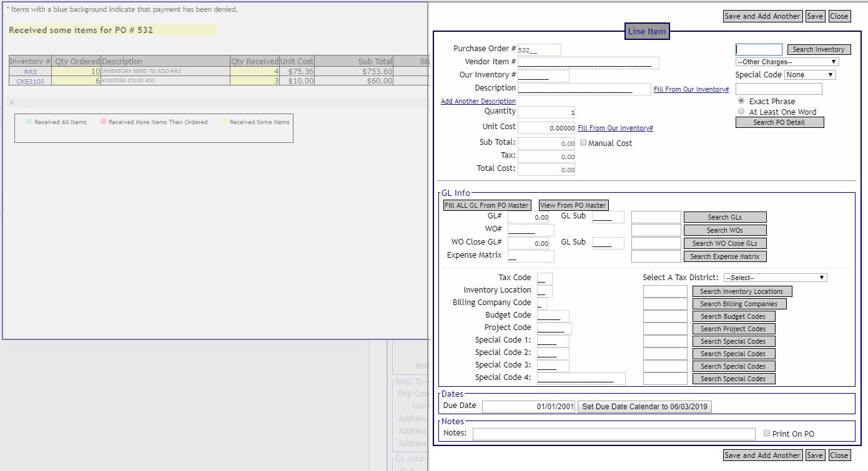
Task: Click the KYOCERA E3100 RIO description cell
Action: click(x=165, y=81)
